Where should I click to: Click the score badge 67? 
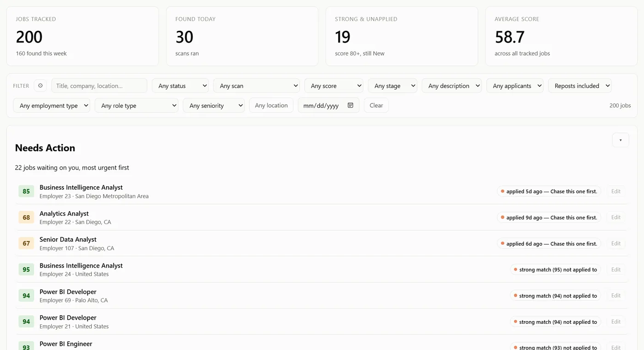coord(26,244)
